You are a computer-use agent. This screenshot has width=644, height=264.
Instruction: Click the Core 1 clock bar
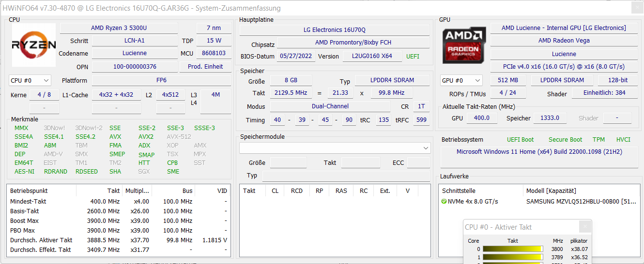[513, 257]
